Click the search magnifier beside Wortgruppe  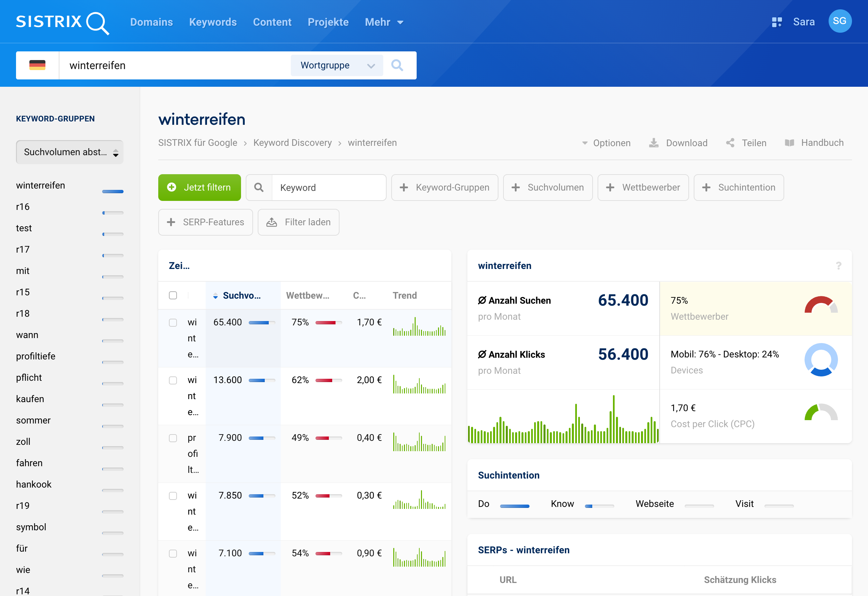[x=397, y=65]
